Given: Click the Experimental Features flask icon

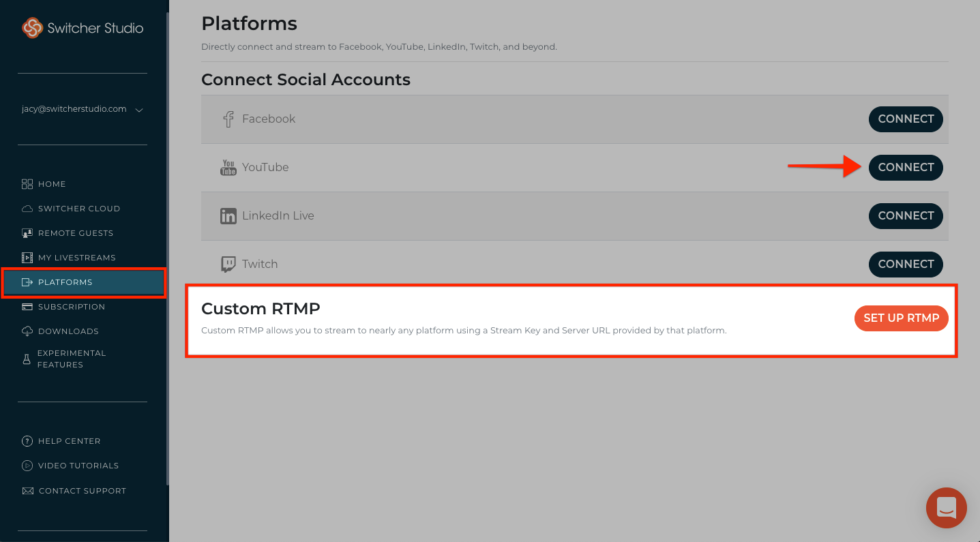Looking at the screenshot, I should point(27,359).
